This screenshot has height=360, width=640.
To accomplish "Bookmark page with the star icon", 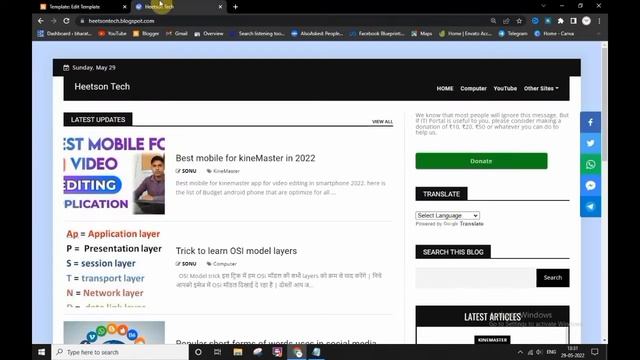I will [x=519, y=21].
